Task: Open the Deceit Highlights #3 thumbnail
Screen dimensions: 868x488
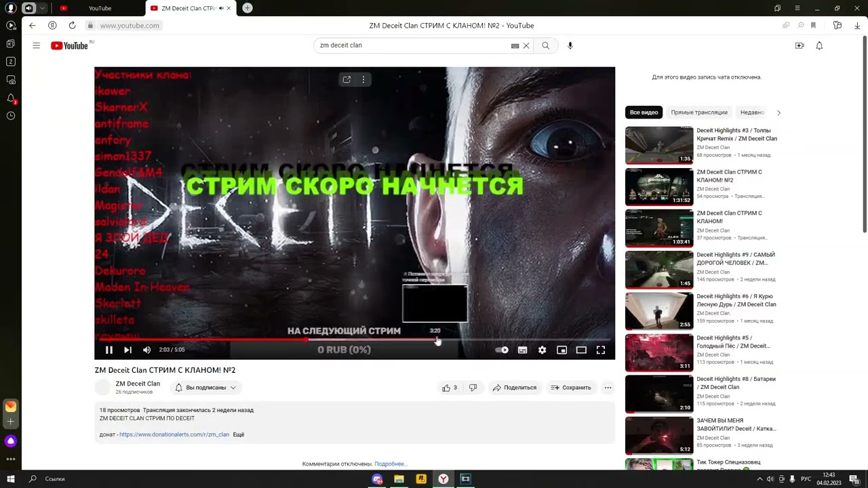Action: 659,145
